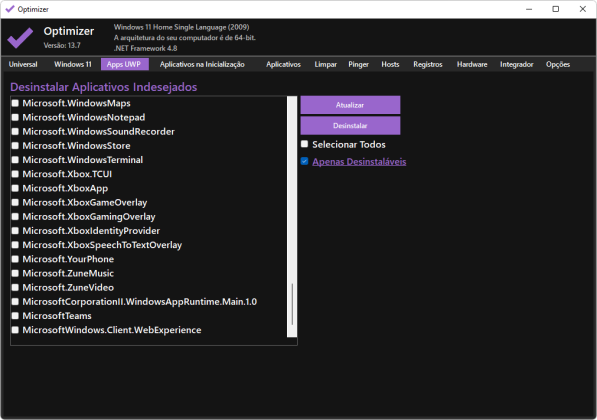Tick the MicrosoftTeams checkbox

tap(15, 316)
